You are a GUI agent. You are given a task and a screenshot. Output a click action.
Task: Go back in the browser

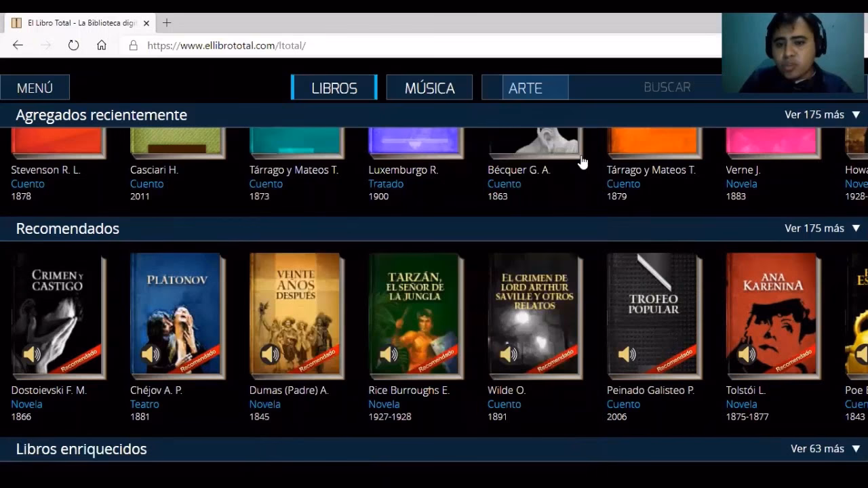[x=18, y=45]
